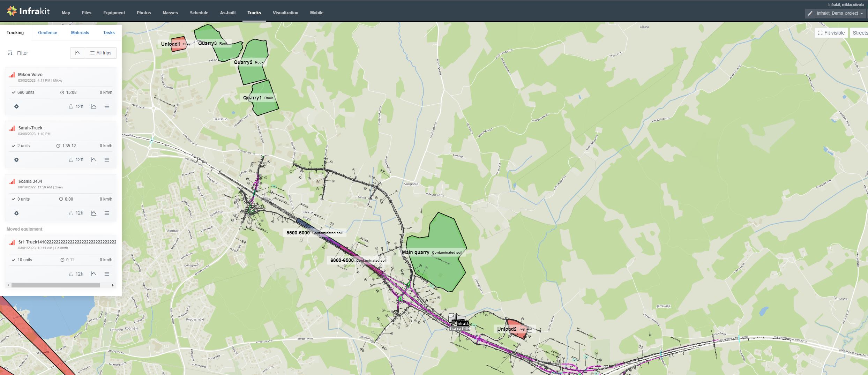Image resolution: width=868 pixels, height=375 pixels.
Task: Click the signal strength icon of Mikon Volvo
Action: pos(12,75)
